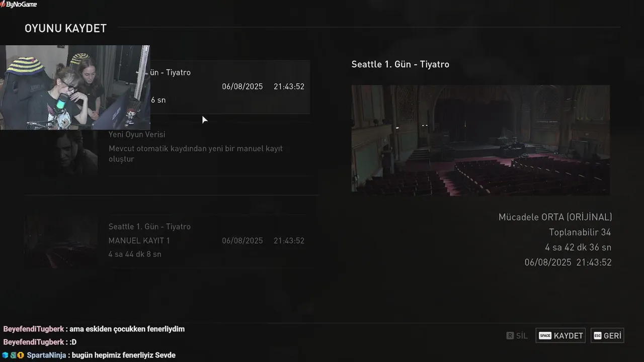Click the preview title Seattle 1. Gün - Tiyatro
The image size is (644, 362).
pos(400,64)
